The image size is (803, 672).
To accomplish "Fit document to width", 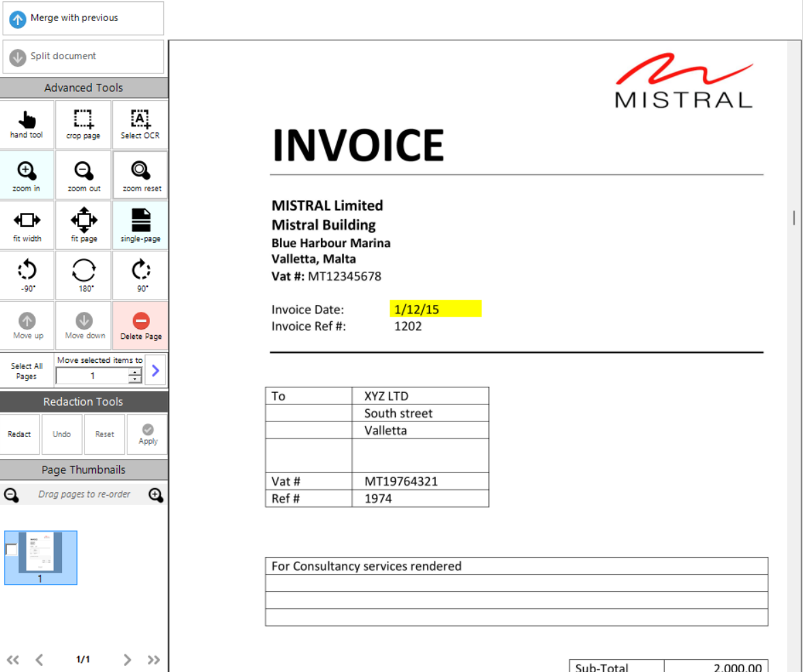I will [27, 225].
